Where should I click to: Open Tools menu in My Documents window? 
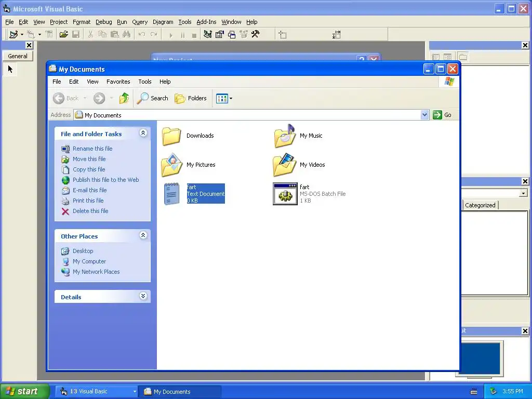145,82
